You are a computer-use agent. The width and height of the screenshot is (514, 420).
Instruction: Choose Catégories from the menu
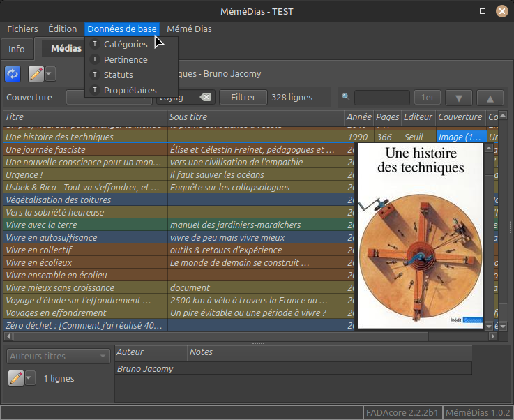point(131,44)
